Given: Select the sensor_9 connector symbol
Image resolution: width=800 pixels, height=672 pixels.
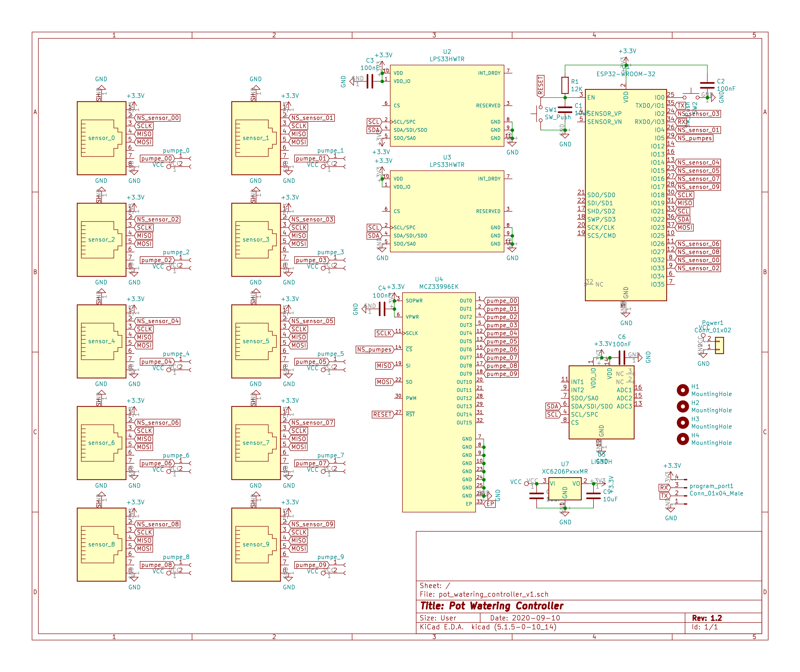Looking at the screenshot, I should pyautogui.click(x=256, y=545).
